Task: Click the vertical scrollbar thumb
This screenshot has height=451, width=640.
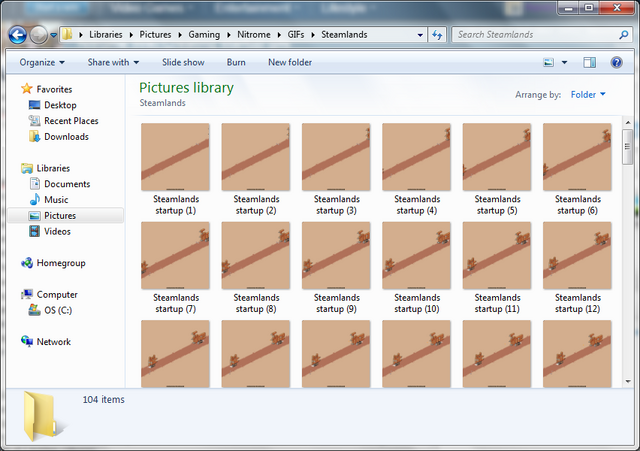Action: tap(628, 147)
